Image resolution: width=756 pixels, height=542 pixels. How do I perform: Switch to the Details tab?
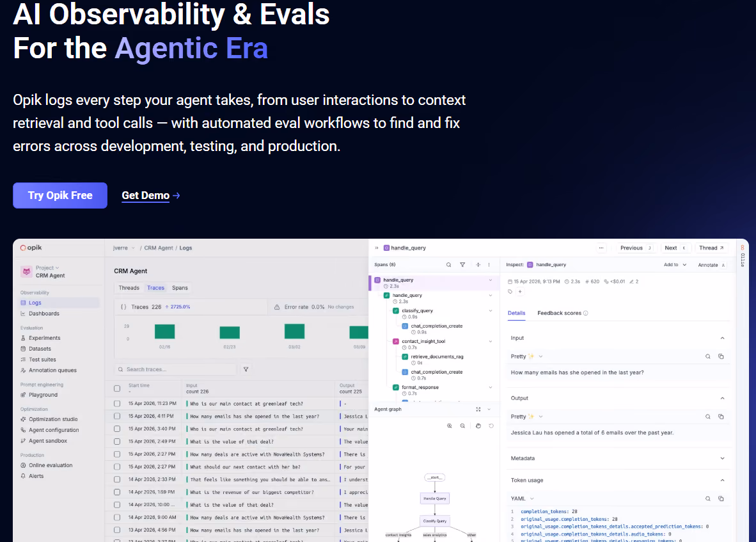point(516,313)
